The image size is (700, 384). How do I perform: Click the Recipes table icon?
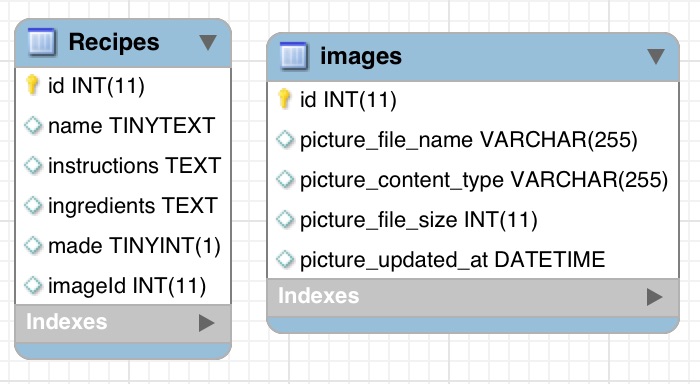(x=42, y=42)
